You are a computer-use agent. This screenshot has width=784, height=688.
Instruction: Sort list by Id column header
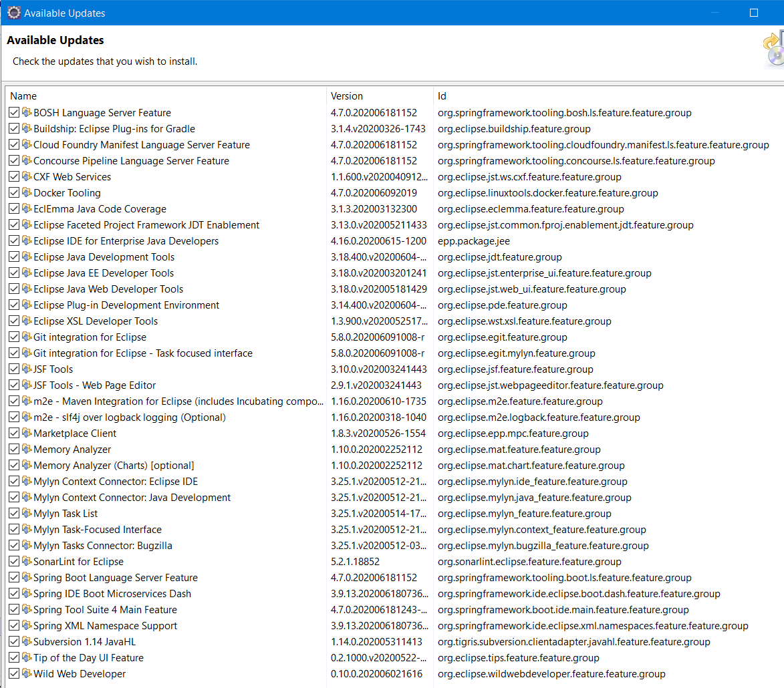[x=608, y=96]
